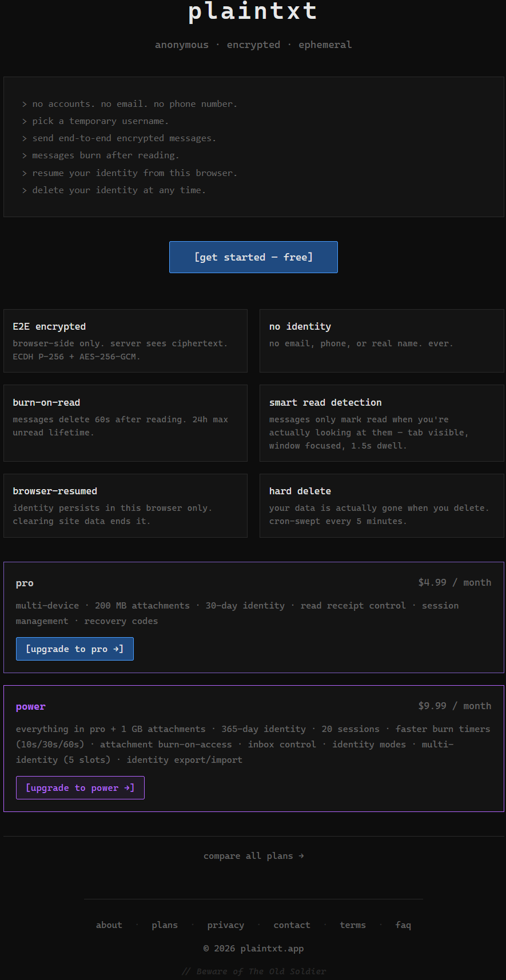Image resolution: width=506 pixels, height=980 pixels.
Task: Click the power plan features description
Action: tap(253, 745)
